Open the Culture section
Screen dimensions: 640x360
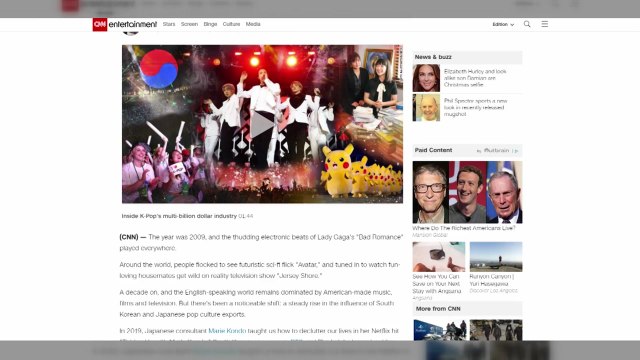tap(231, 24)
